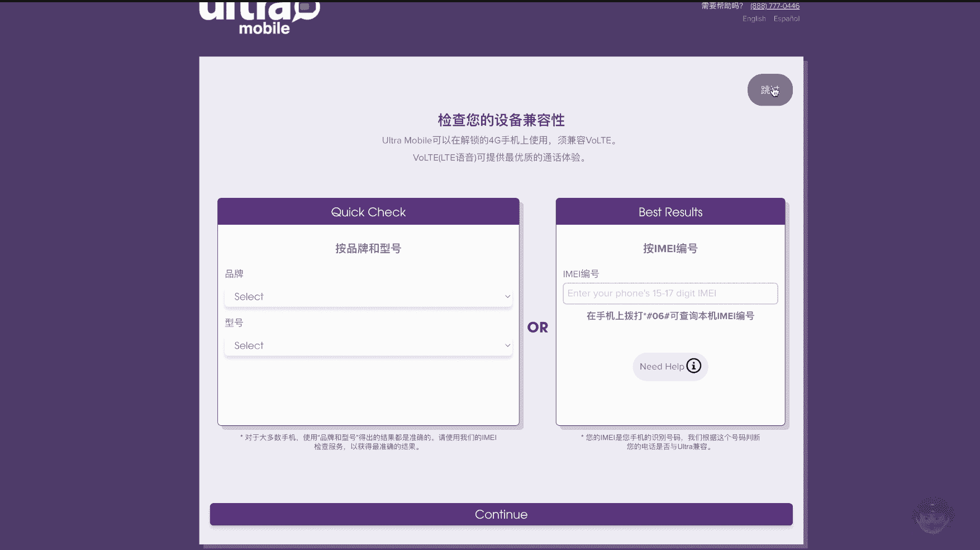Viewport: 980px width, 550px height.
Task: Click the footnote under the Best Results panel
Action: [670, 442]
